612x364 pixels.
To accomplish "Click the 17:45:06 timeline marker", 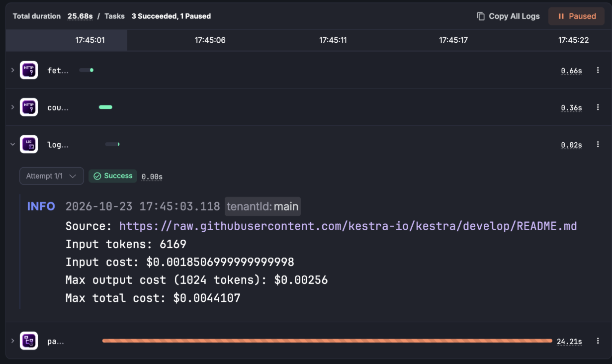I will click(210, 40).
